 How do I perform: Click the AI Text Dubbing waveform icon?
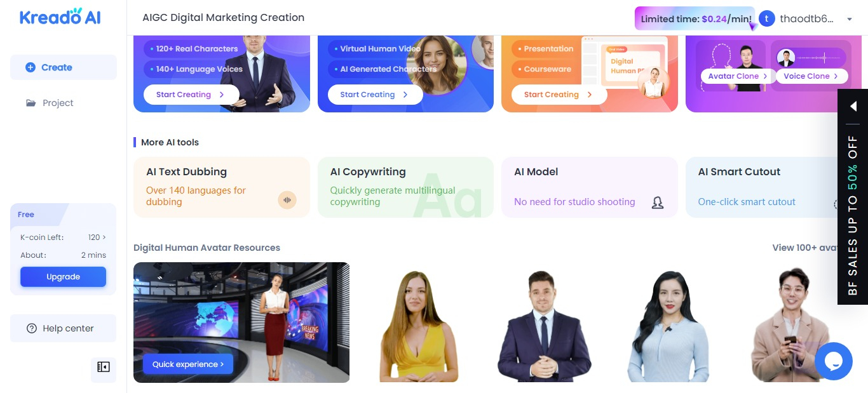point(287,200)
